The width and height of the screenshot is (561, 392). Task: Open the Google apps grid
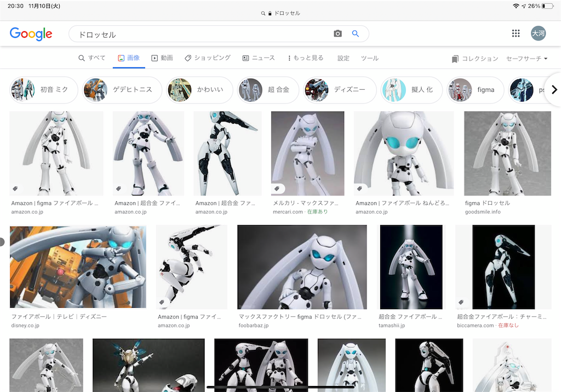point(516,33)
